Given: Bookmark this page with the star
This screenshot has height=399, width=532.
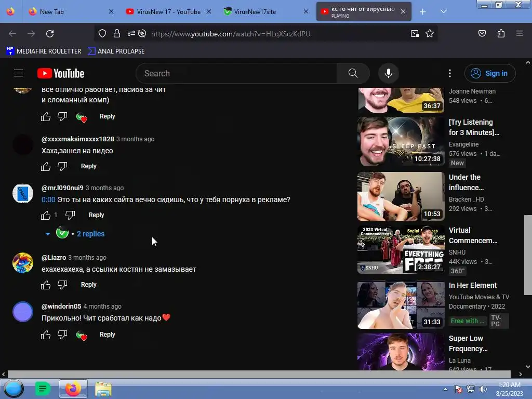Looking at the screenshot, I should pyautogui.click(x=430, y=33).
